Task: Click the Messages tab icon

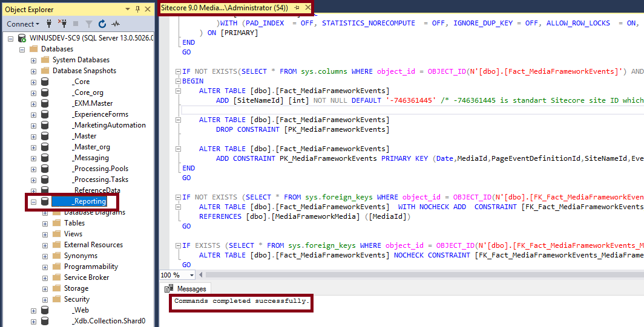Action: click(x=169, y=289)
